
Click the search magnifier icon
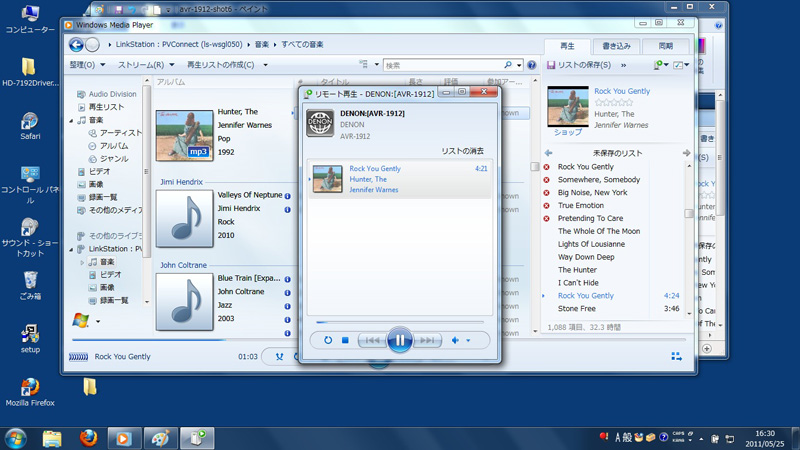coord(508,65)
